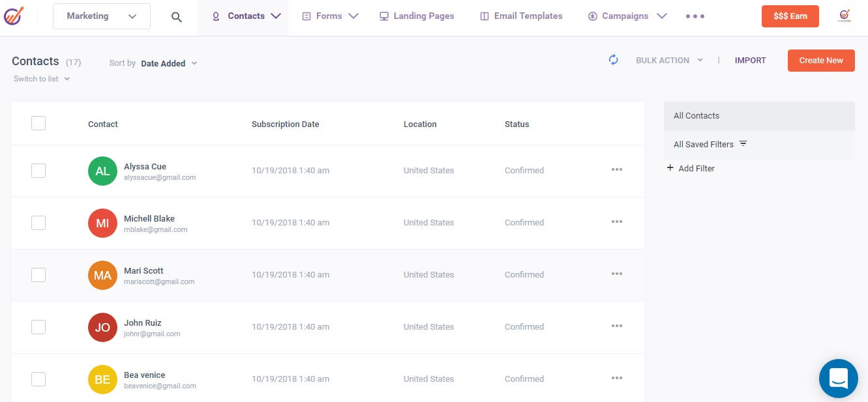Click the Forms icon in the navbar

(305, 16)
